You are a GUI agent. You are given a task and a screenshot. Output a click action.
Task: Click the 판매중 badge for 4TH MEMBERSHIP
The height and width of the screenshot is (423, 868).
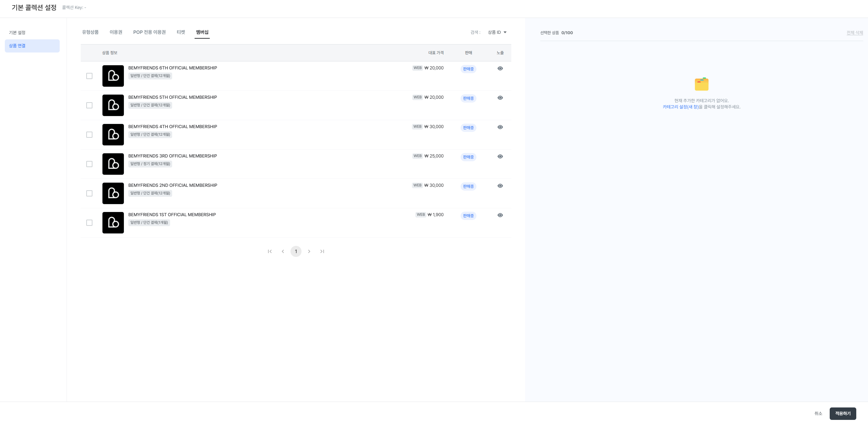(468, 128)
